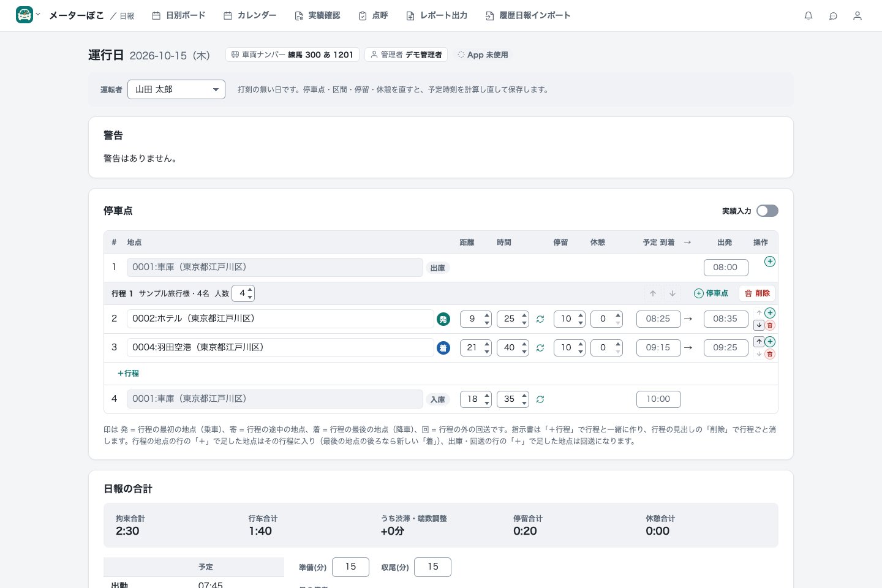Open the 点呼 tab
The height and width of the screenshot is (588, 882).
tap(373, 15)
